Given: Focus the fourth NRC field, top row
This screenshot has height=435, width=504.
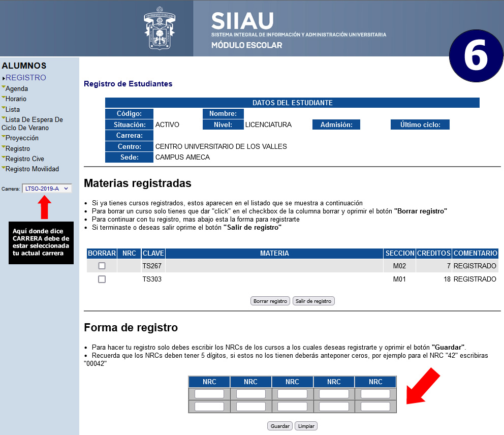Looking at the screenshot, I should [x=334, y=394].
